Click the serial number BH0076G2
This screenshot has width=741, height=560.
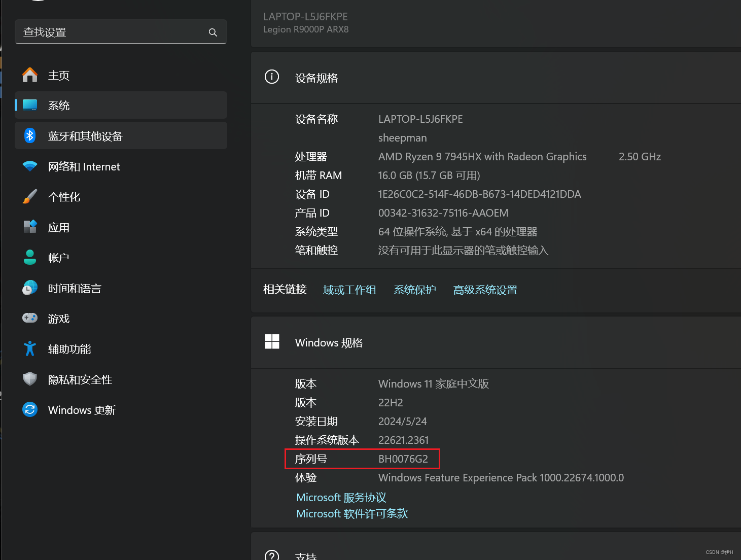(x=403, y=459)
